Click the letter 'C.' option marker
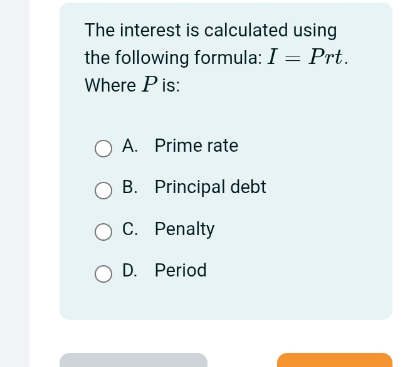Screen dimensions: 403x367 pyautogui.click(x=130, y=229)
